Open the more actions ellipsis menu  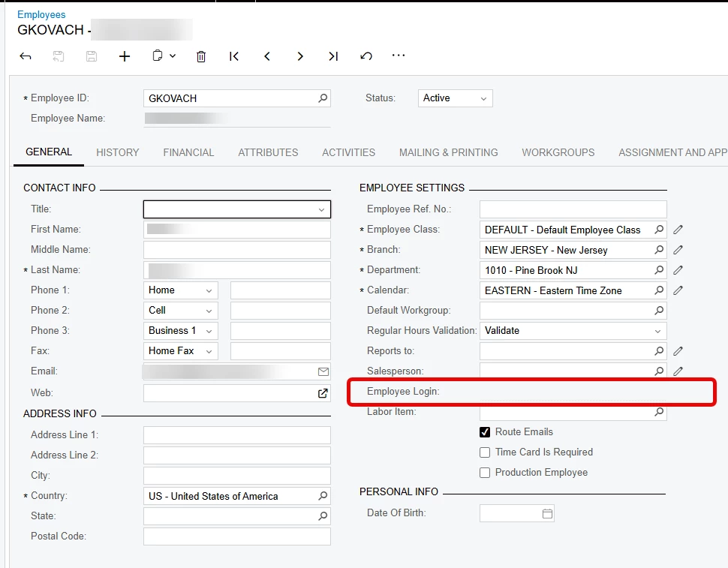[x=399, y=56]
